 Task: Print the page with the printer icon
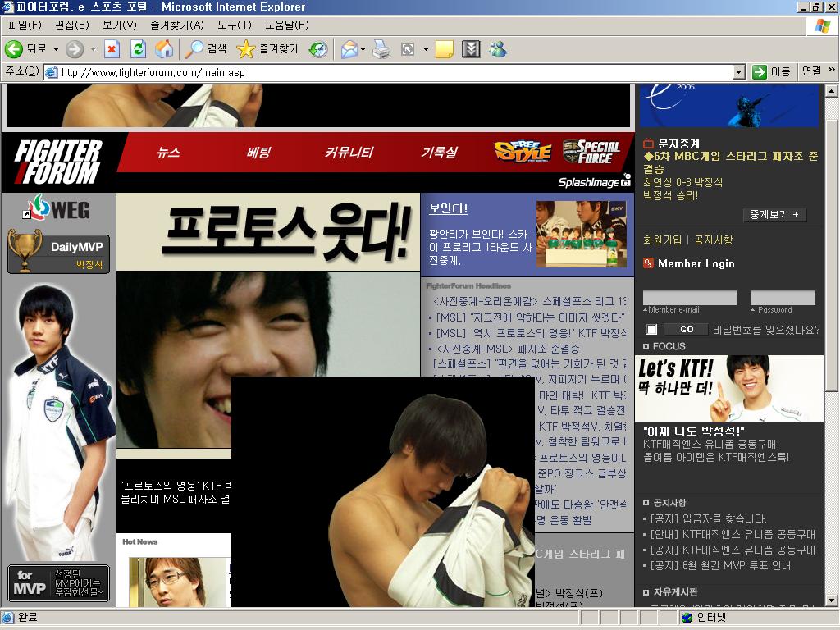pyautogui.click(x=381, y=49)
